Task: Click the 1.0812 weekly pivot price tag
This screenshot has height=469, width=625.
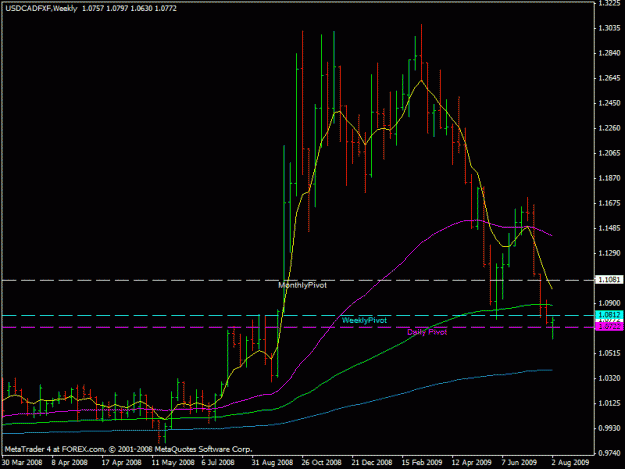Action: click(609, 315)
